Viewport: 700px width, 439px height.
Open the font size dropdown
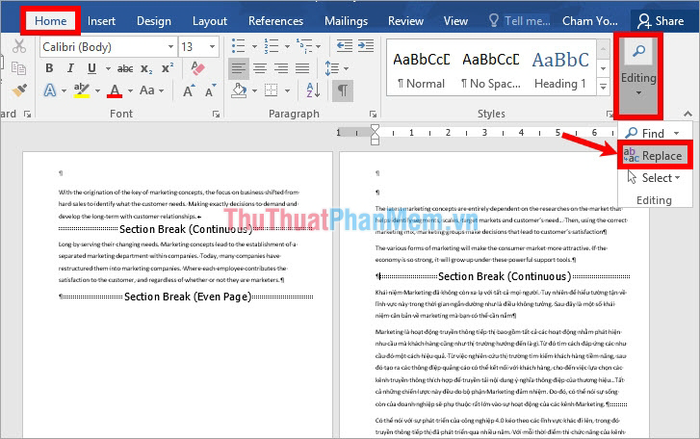click(x=216, y=46)
